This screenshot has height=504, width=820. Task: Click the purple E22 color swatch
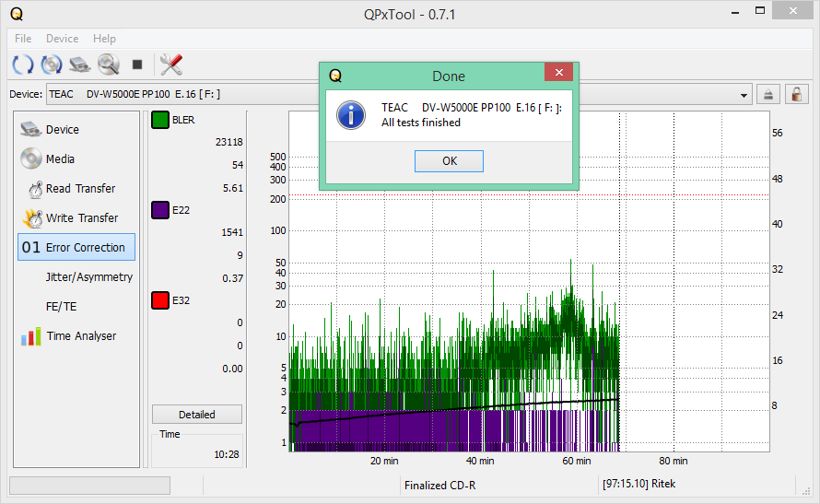160,210
